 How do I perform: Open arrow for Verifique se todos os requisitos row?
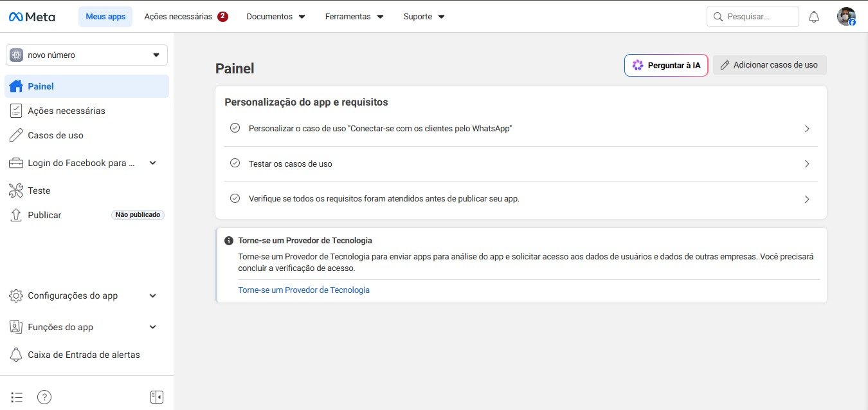807,200
